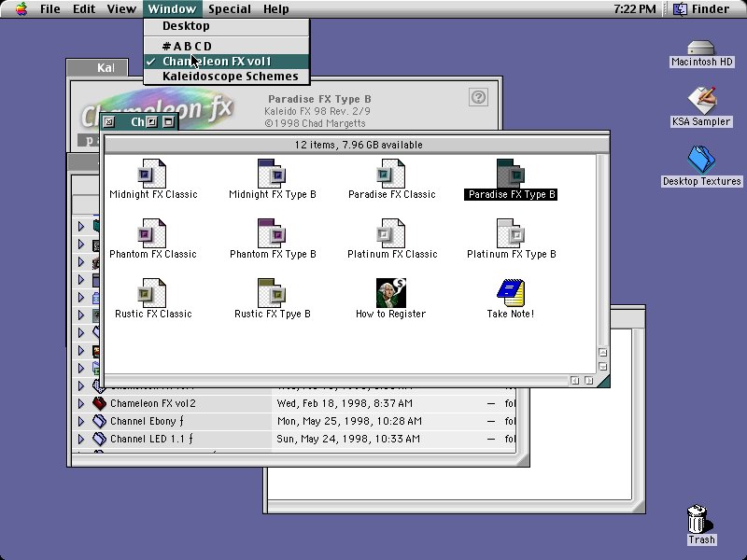Screen dimensions: 747x560
Task: Close the Window menu via its title
Action: click(x=172, y=9)
